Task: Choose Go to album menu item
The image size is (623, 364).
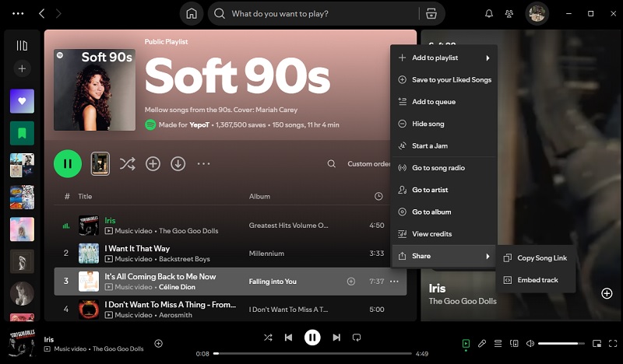Action: (444, 212)
